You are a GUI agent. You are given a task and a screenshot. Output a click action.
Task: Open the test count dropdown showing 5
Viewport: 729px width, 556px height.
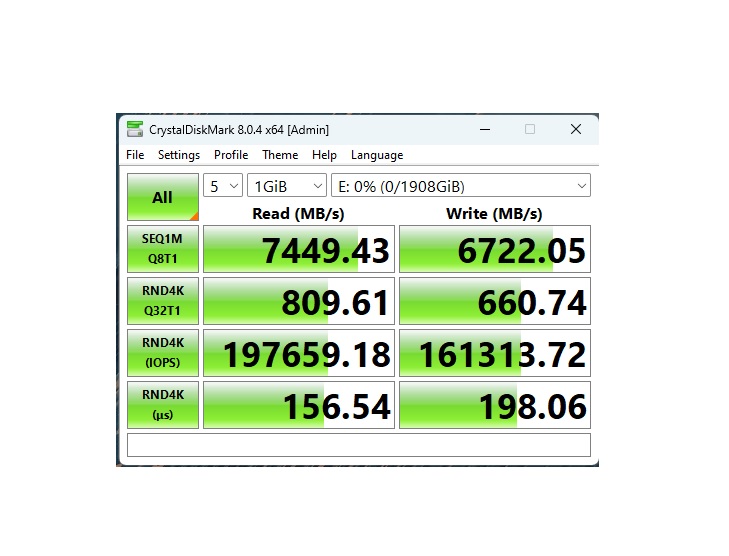point(223,186)
